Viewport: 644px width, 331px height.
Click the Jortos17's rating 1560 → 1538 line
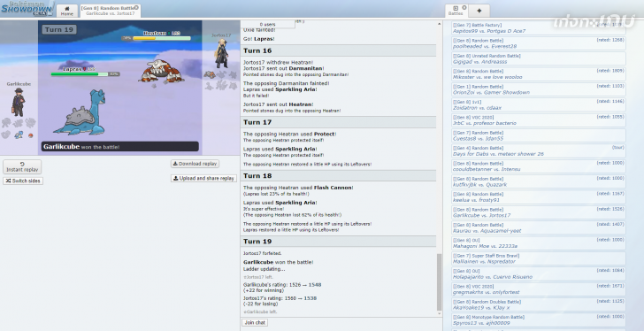tap(280, 298)
